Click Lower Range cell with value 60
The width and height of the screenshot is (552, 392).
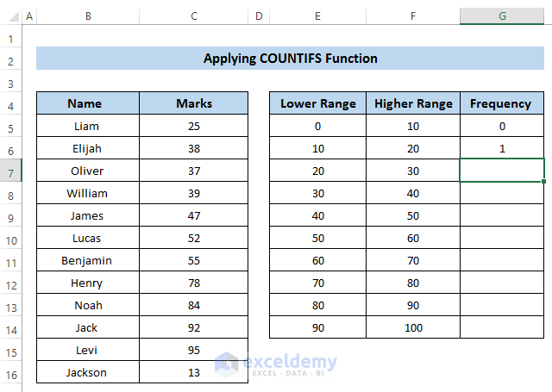click(317, 260)
